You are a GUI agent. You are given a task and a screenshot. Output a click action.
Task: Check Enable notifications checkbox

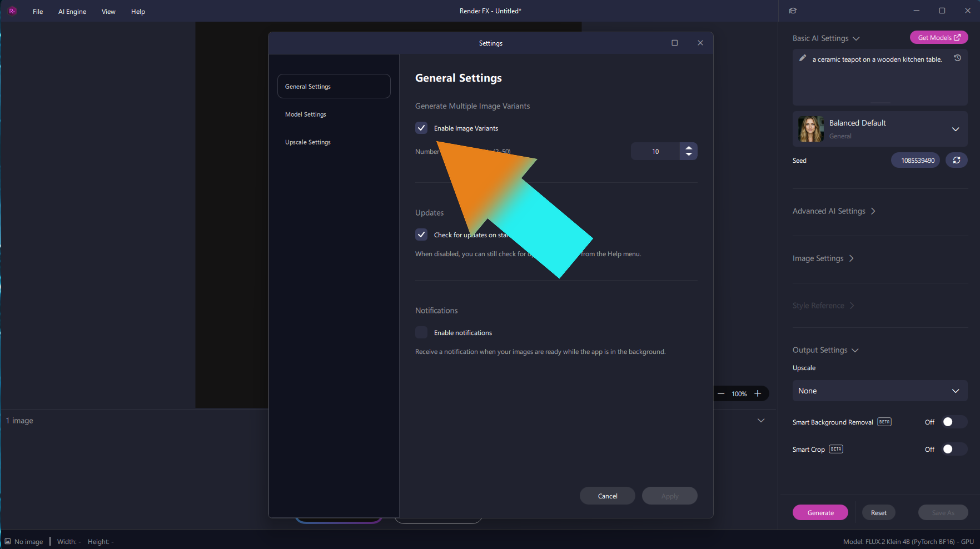coord(421,332)
